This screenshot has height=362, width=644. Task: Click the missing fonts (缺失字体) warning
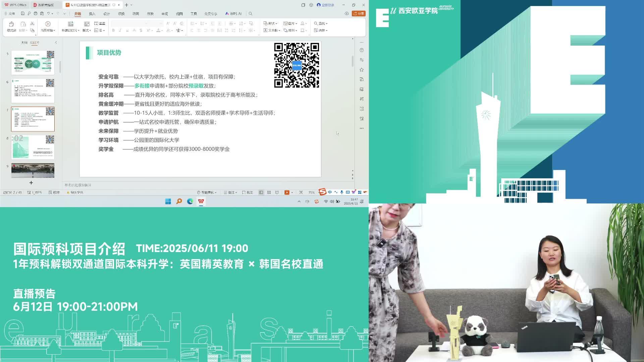(75, 192)
